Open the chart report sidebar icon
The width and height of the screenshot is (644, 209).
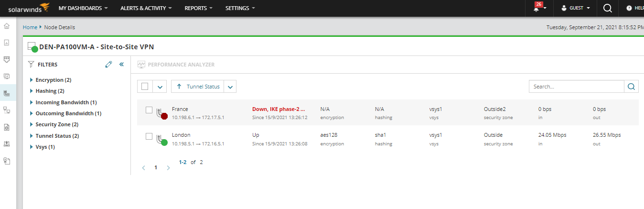7,42
